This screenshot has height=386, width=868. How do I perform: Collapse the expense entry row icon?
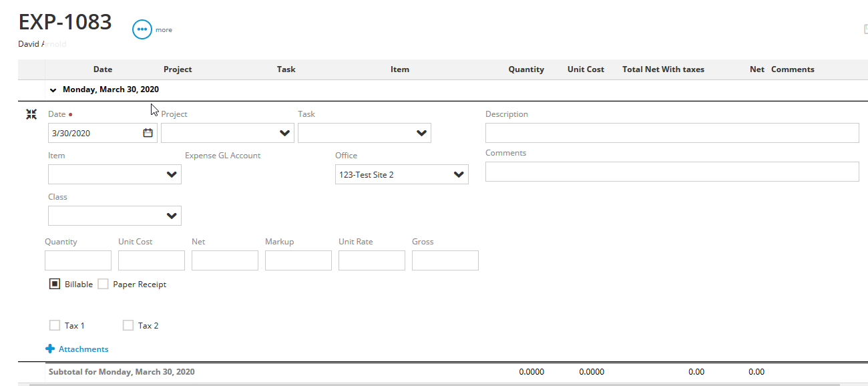coord(31,114)
